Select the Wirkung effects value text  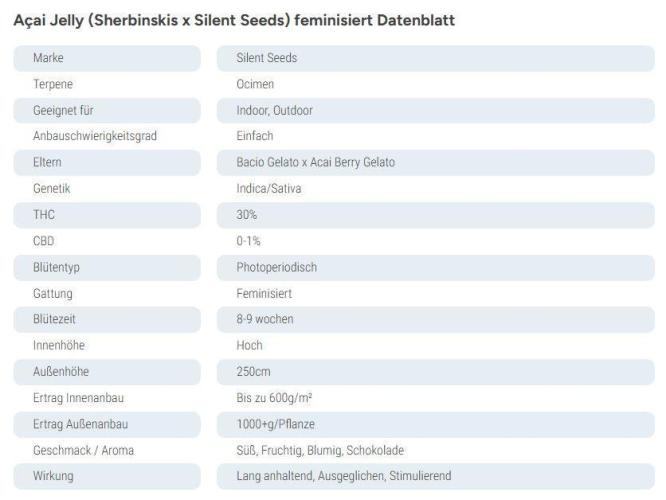[x=343, y=476]
